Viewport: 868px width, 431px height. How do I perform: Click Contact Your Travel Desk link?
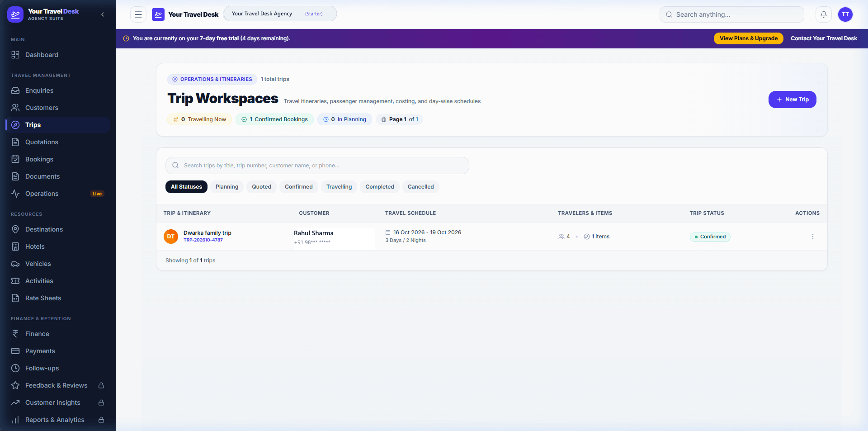(824, 38)
